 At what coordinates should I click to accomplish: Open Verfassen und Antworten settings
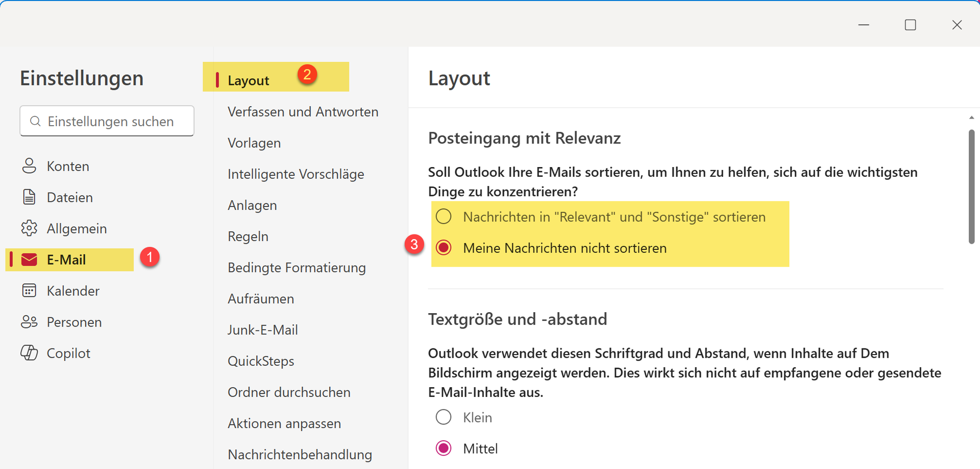coord(303,111)
